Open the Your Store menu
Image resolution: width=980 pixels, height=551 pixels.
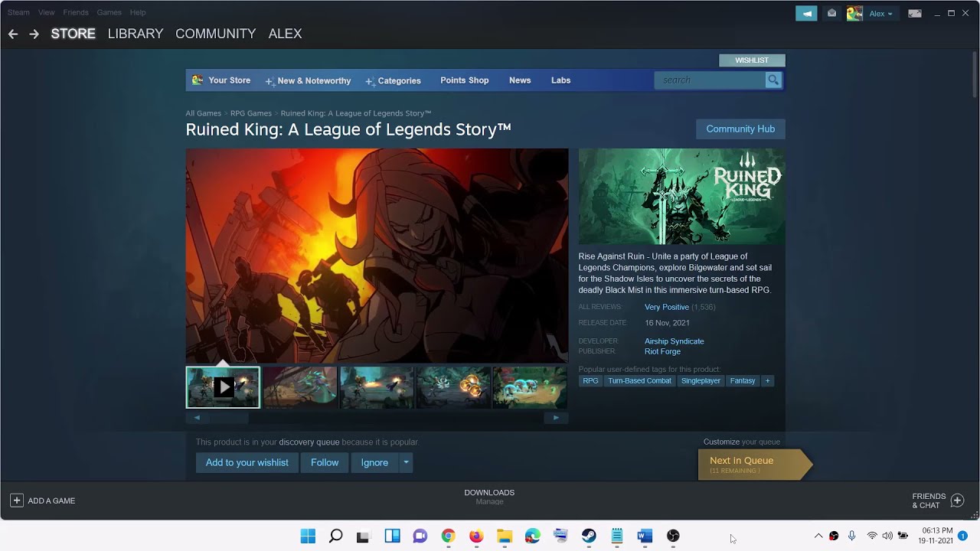coord(221,80)
